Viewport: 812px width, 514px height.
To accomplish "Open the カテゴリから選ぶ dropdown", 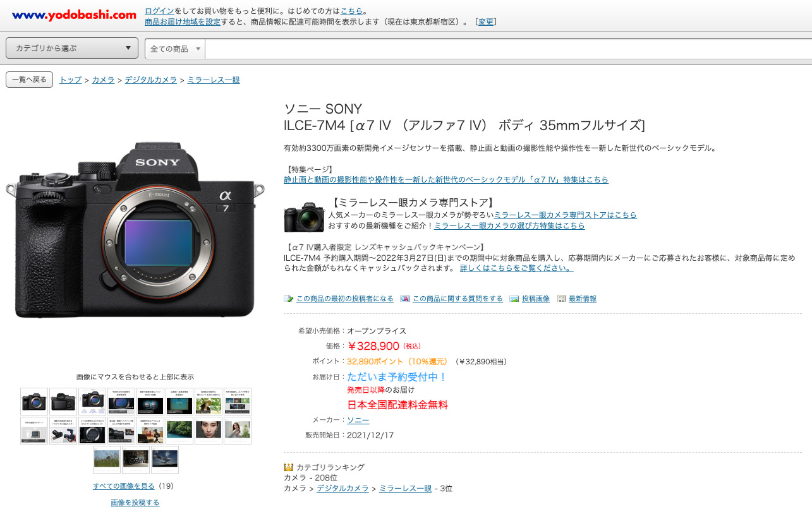I will [72, 48].
